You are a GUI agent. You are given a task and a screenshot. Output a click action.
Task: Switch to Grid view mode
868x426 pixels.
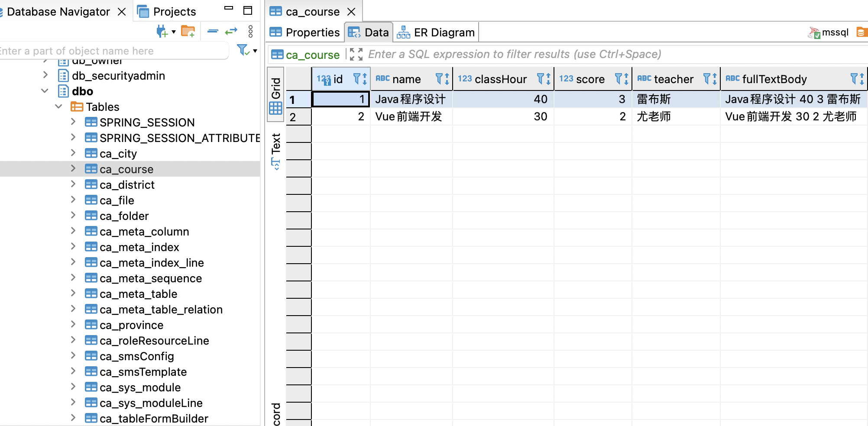[x=276, y=95]
